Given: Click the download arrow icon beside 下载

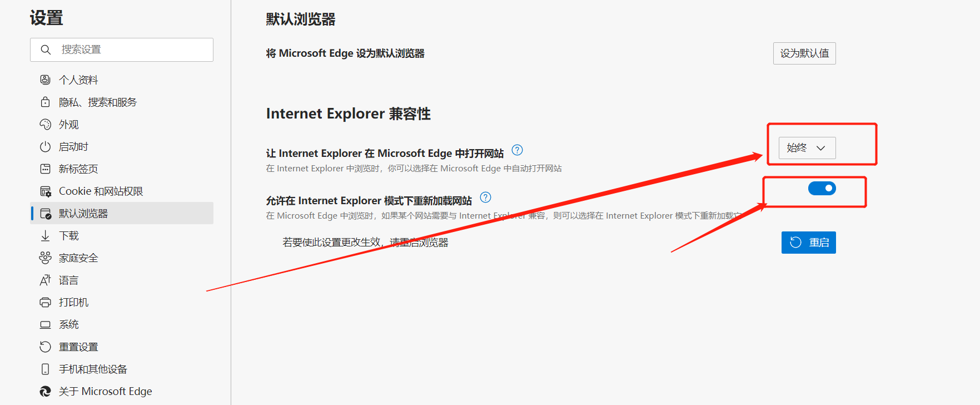Looking at the screenshot, I should click(x=45, y=236).
